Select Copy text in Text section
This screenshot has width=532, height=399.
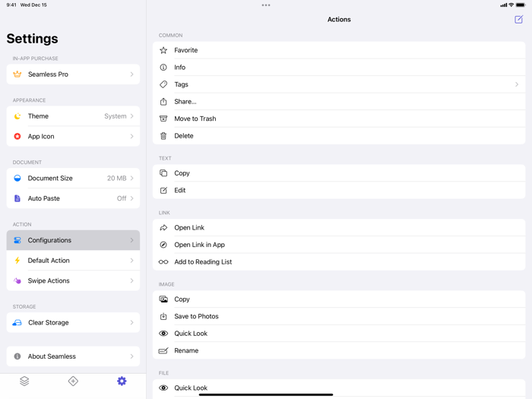click(x=182, y=173)
